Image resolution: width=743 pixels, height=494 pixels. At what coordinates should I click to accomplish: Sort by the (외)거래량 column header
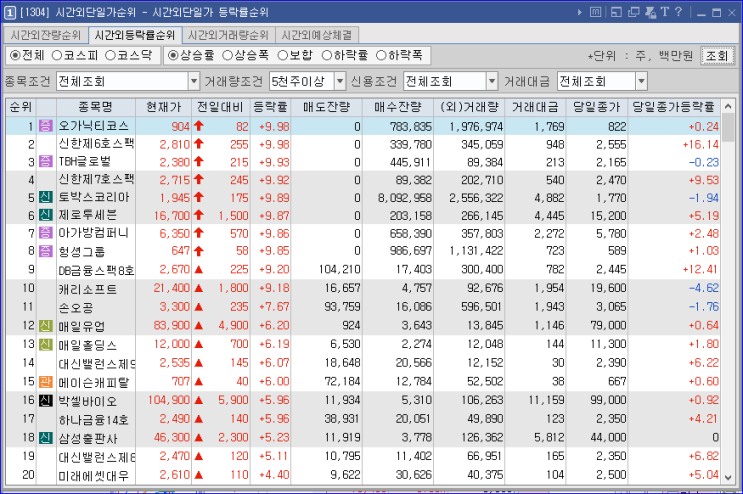(469, 107)
